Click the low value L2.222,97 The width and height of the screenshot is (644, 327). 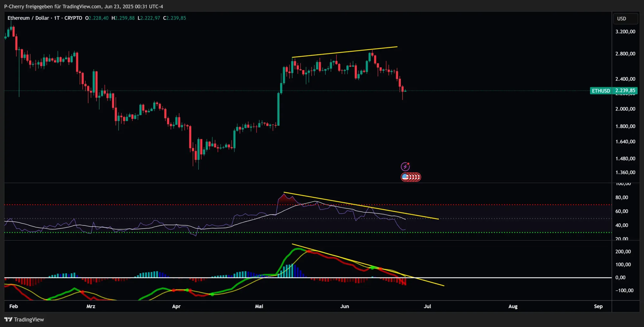pyautogui.click(x=149, y=18)
